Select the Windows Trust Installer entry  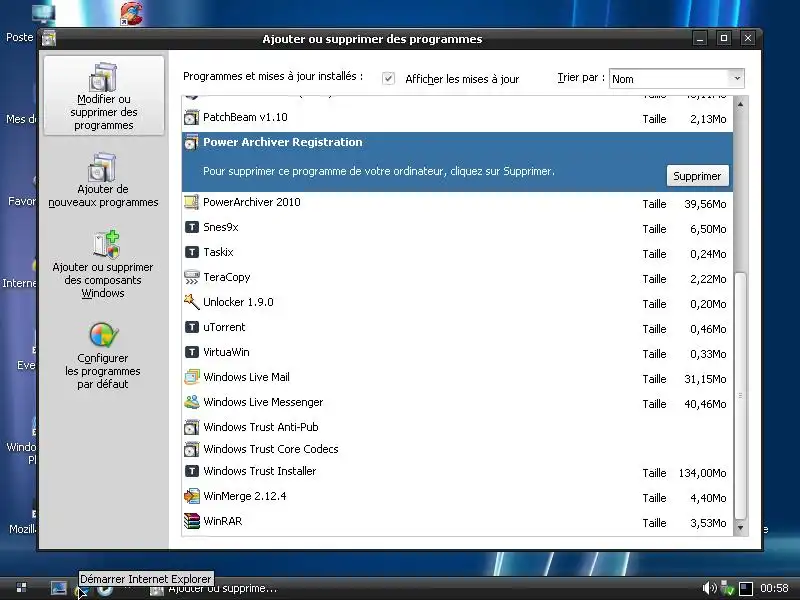[457, 472]
